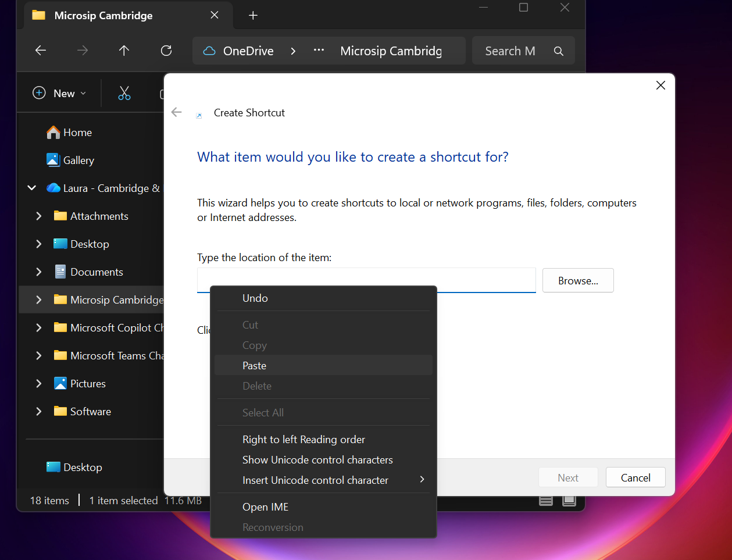Image resolution: width=732 pixels, height=560 pixels.
Task: Switch to details view in status bar
Action: coord(545,501)
